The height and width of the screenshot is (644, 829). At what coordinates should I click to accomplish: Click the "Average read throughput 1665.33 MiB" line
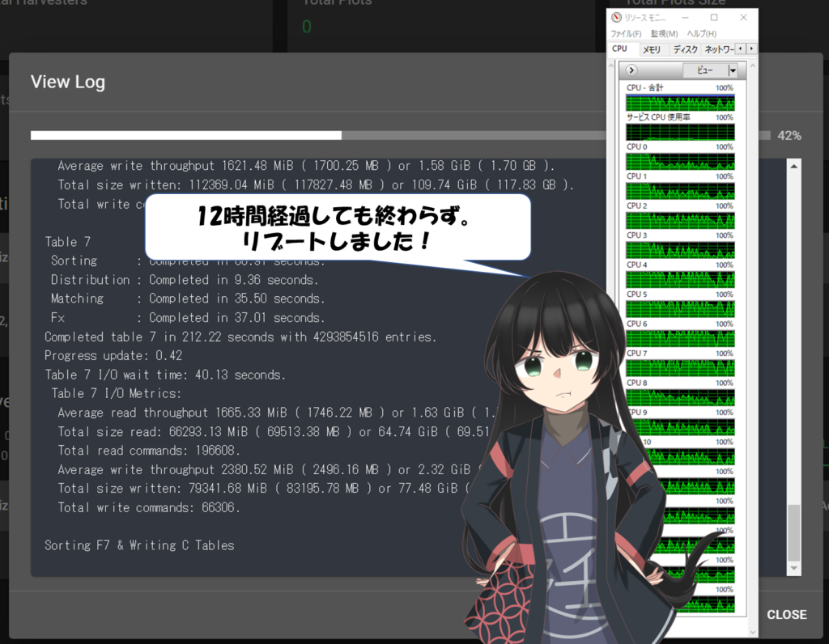pos(277,413)
